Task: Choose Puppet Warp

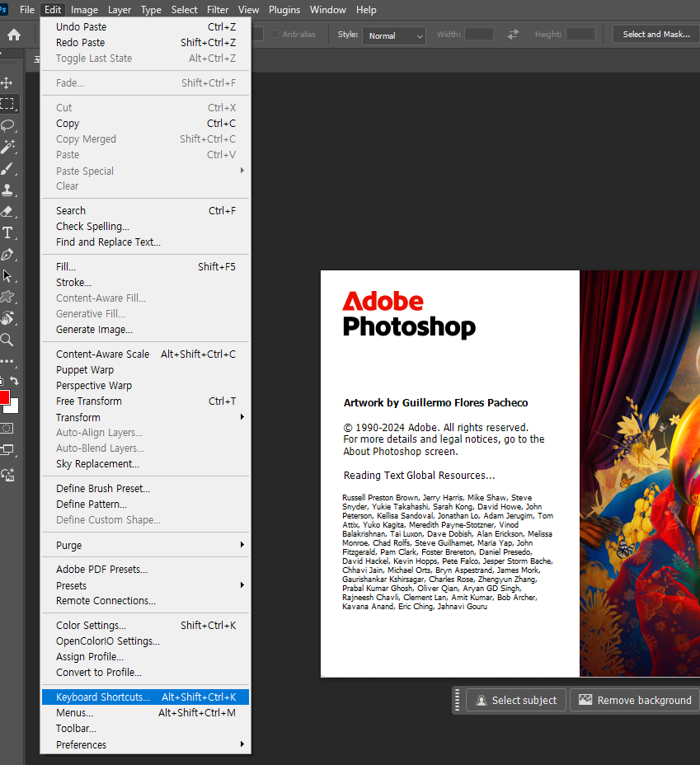Action: point(145,370)
